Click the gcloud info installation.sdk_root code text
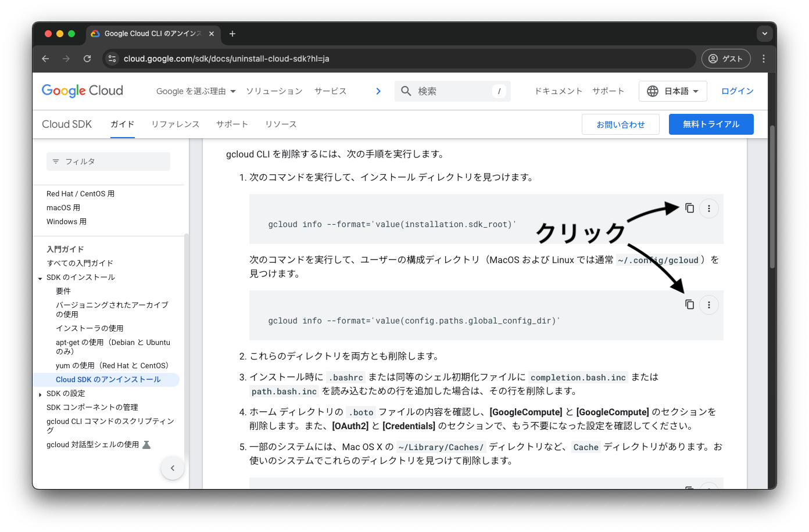 pos(392,224)
